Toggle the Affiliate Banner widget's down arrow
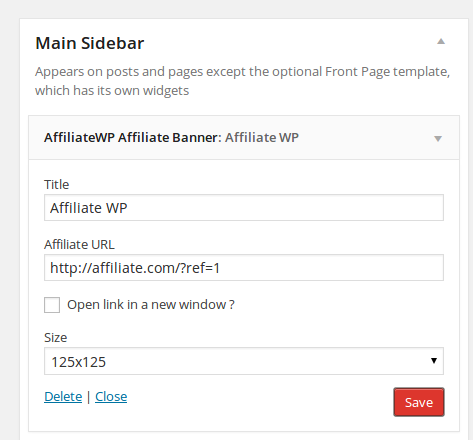The height and width of the screenshot is (440, 473). (438, 139)
